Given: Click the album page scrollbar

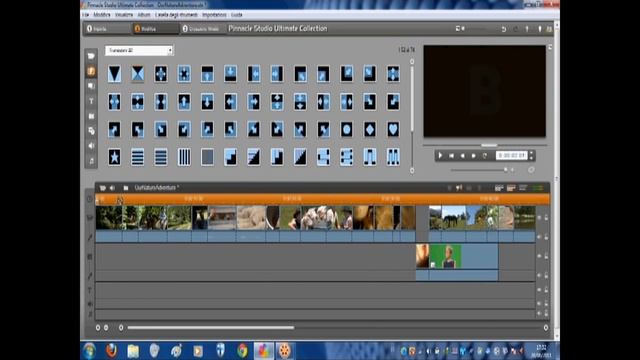Looking at the screenshot, I should 412,98.
